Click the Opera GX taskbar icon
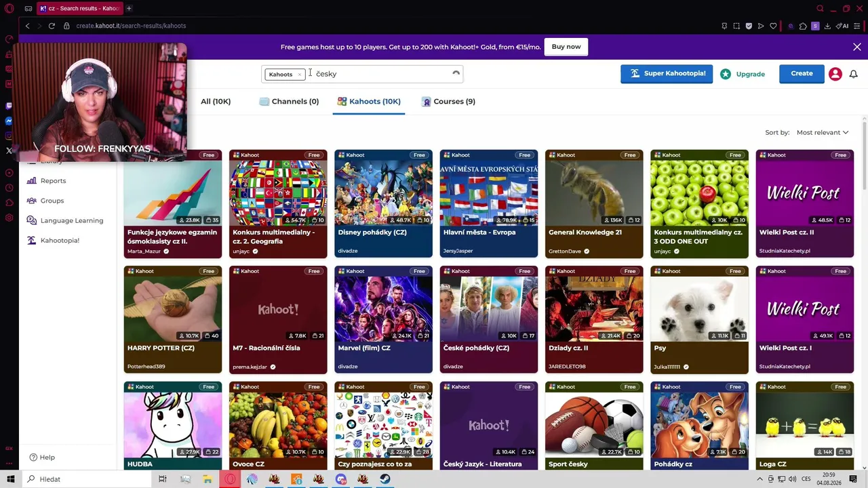 point(231,479)
